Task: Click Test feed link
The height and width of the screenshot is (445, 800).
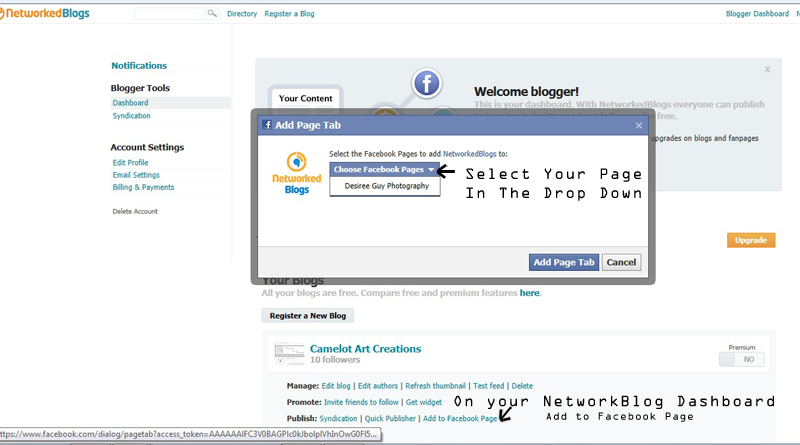Action: pos(489,386)
